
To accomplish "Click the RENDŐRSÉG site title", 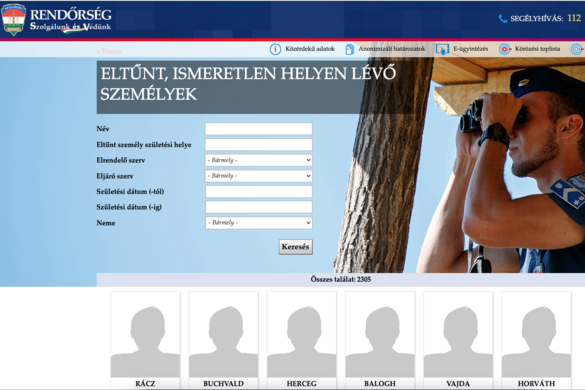I will (x=71, y=15).
